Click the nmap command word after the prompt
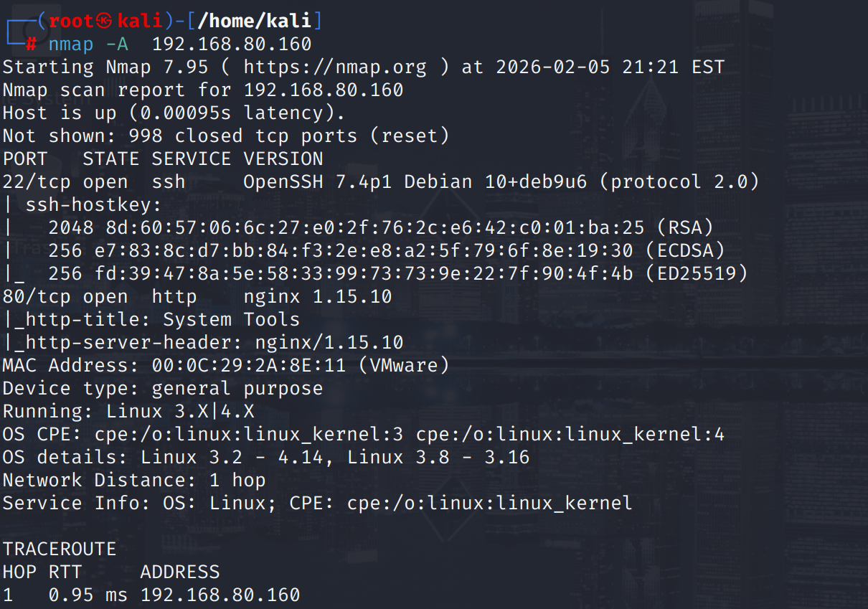Image resolution: width=868 pixels, height=609 pixels. pos(71,44)
